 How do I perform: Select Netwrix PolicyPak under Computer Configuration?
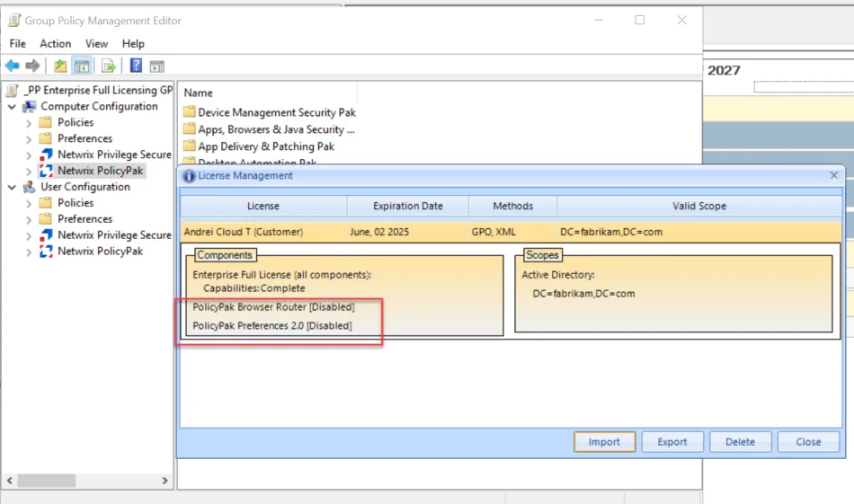click(x=100, y=171)
